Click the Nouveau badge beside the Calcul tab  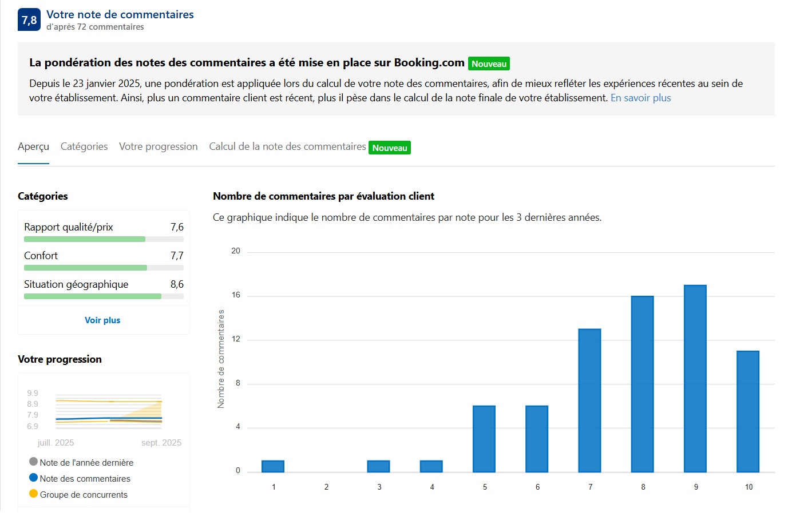coord(390,148)
